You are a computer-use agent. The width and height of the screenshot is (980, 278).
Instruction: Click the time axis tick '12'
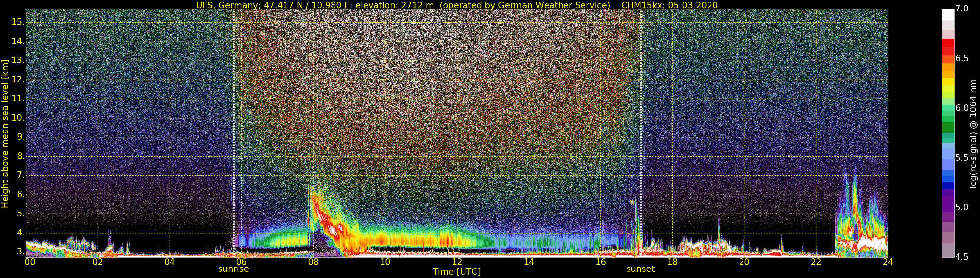pyautogui.click(x=457, y=262)
